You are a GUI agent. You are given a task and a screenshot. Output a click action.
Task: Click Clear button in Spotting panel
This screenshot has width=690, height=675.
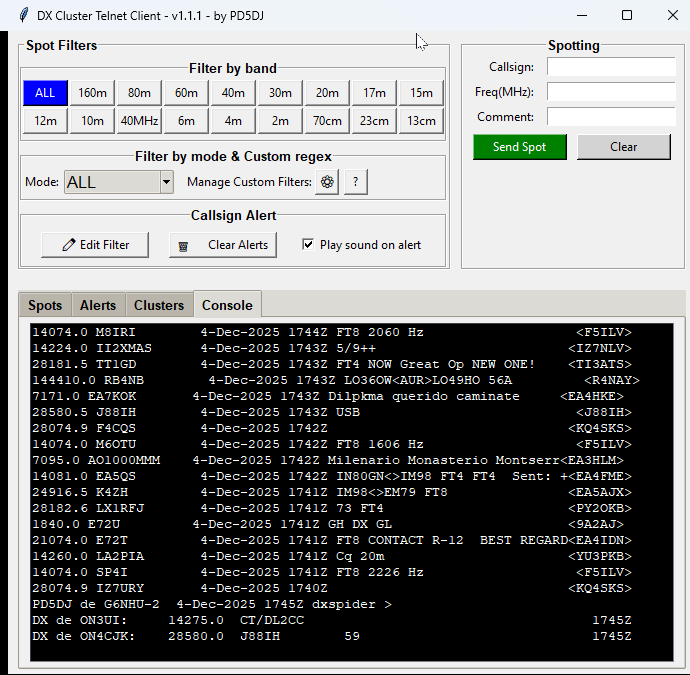click(x=623, y=147)
